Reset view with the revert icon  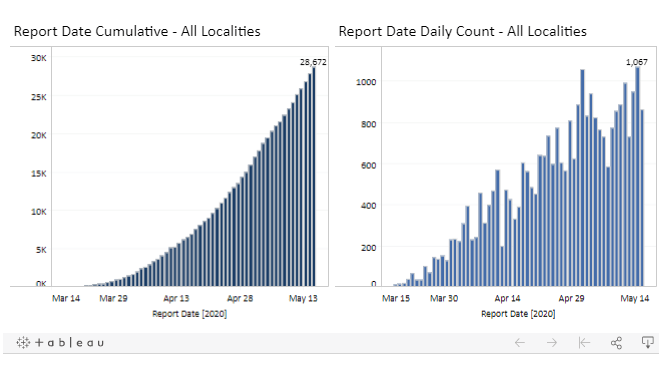click(584, 343)
